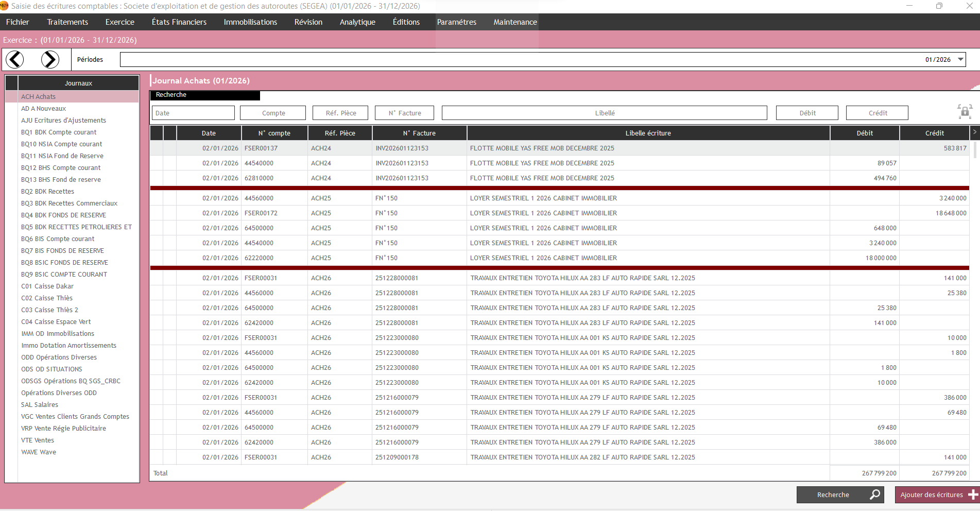Select the BQ1 BDK Compte courant journal
This screenshot has width=980, height=511.
click(59, 132)
